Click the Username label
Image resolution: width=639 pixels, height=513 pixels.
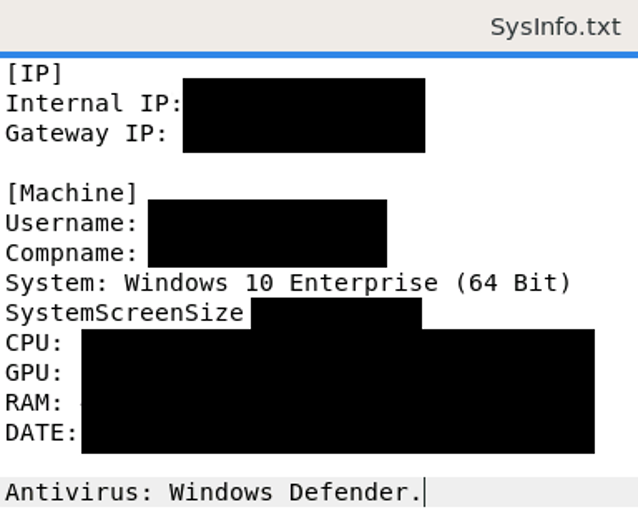tap(71, 223)
